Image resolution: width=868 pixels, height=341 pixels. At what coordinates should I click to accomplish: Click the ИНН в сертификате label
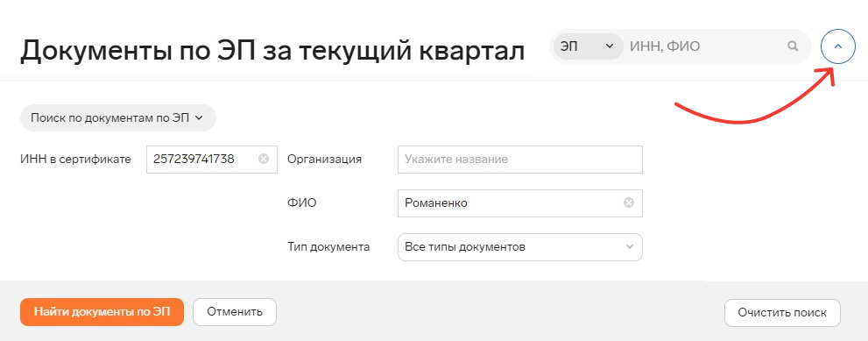(x=76, y=160)
